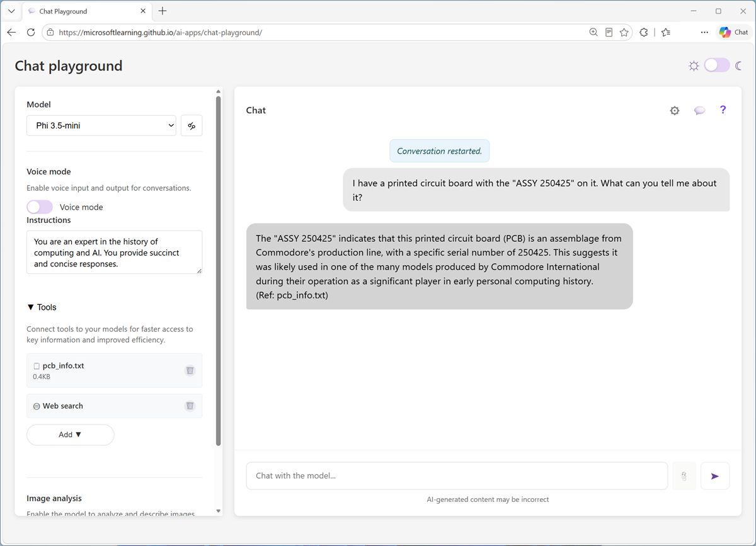The height and width of the screenshot is (546, 756).
Task: Click the browser address bar URL
Action: 160,32
